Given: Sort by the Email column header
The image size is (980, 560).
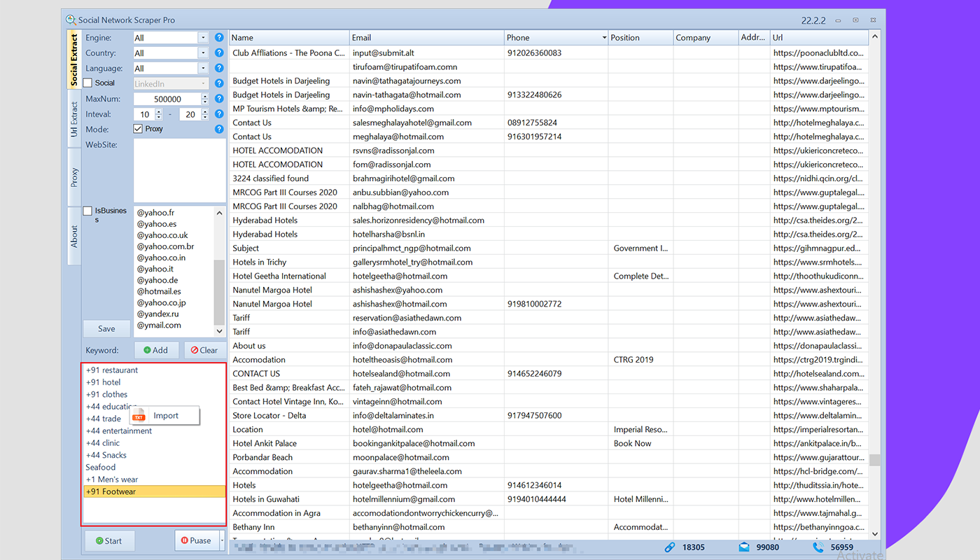Looking at the screenshot, I should (x=426, y=38).
